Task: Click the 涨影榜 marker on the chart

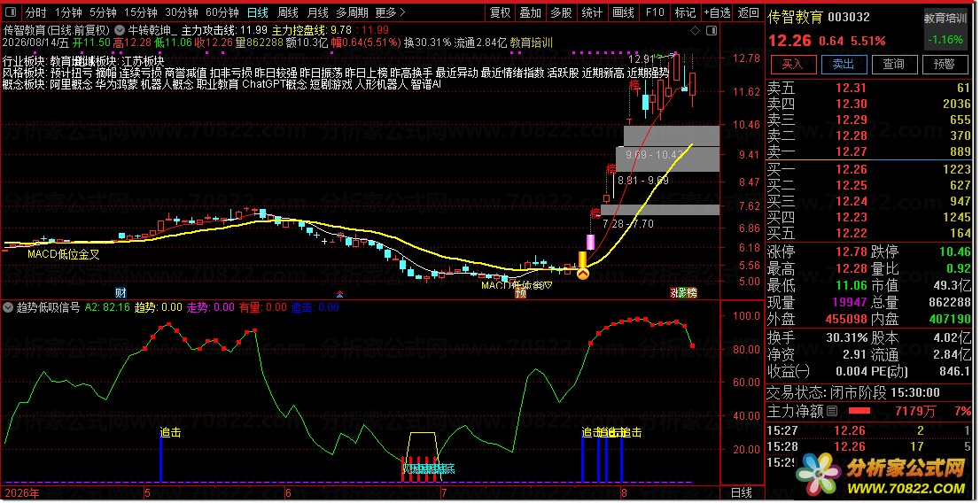Action: click(x=683, y=292)
